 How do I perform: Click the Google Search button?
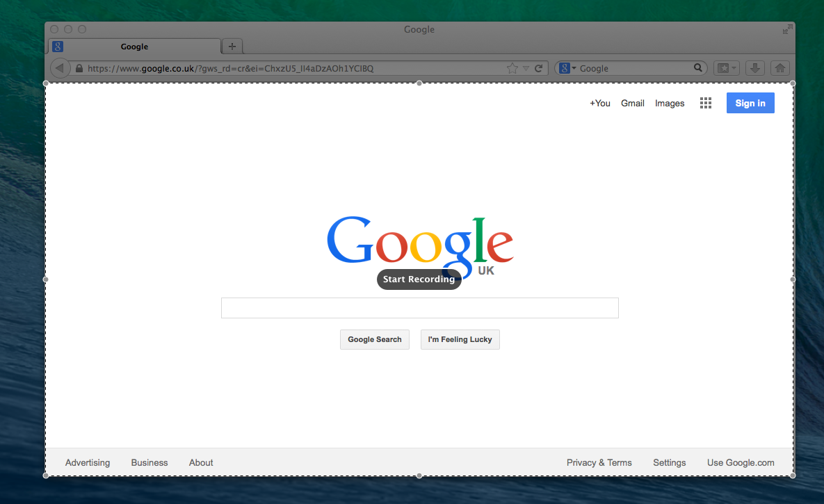(375, 339)
